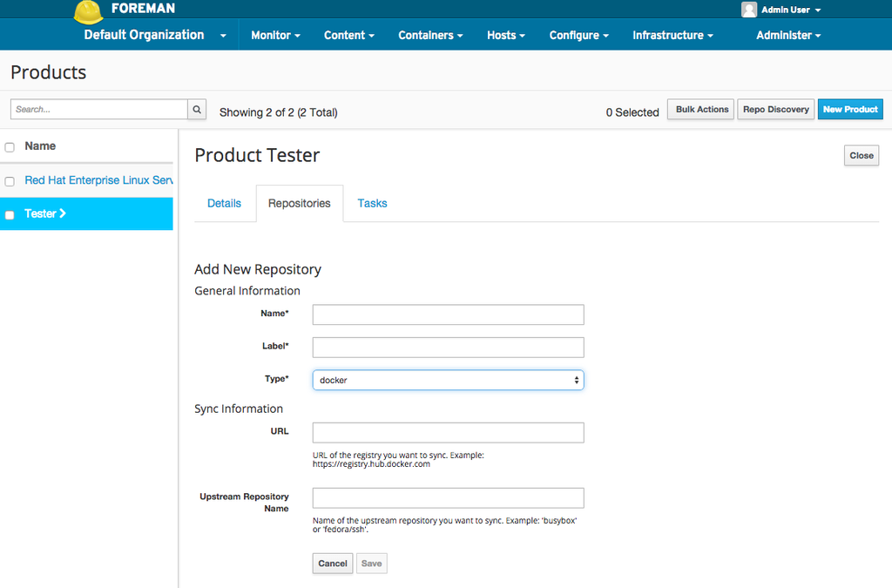Open the Configure menu

tap(578, 35)
